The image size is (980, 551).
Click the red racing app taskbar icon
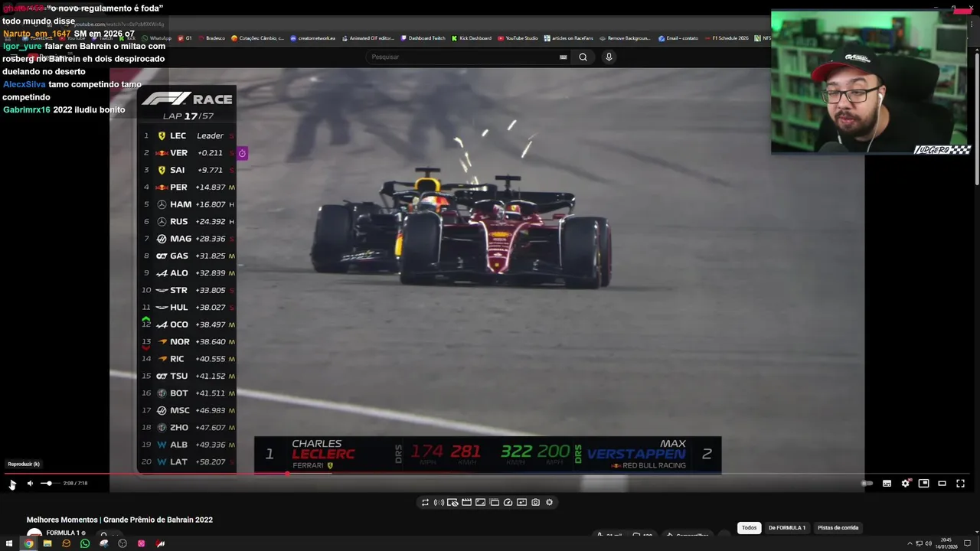[160, 543]
